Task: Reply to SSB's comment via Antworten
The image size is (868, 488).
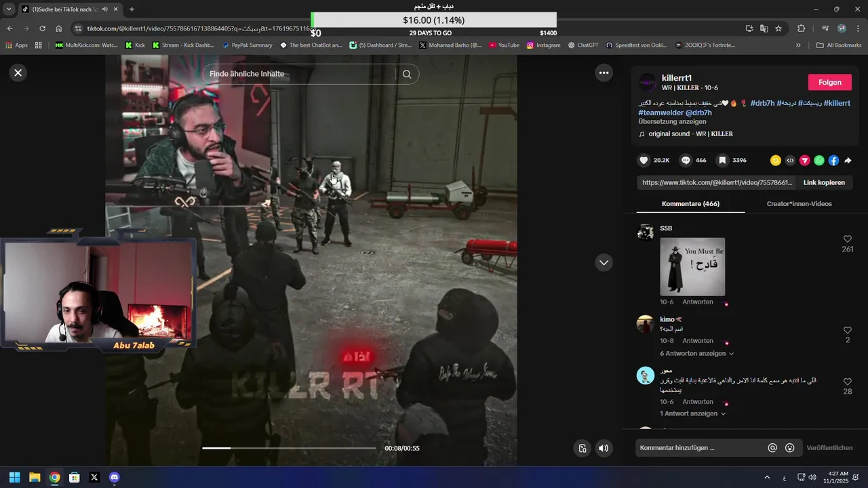Action: pos(697,302)
